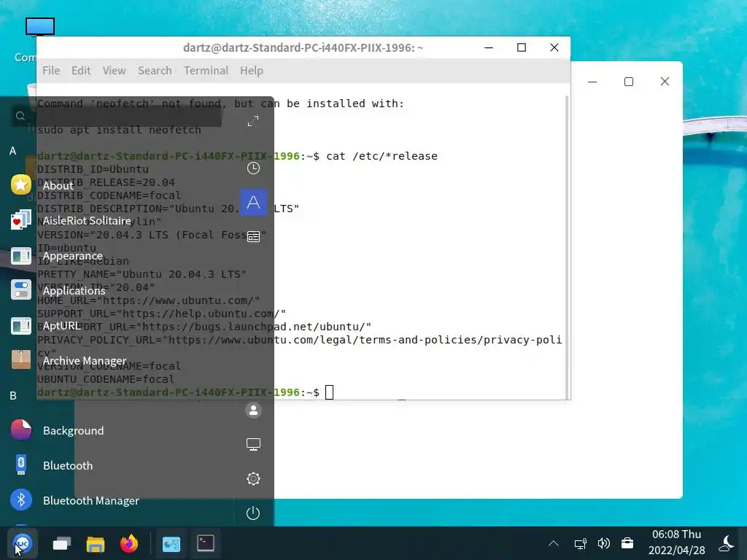Open Settings gear in start menu sidebar

tap(253, 478)
